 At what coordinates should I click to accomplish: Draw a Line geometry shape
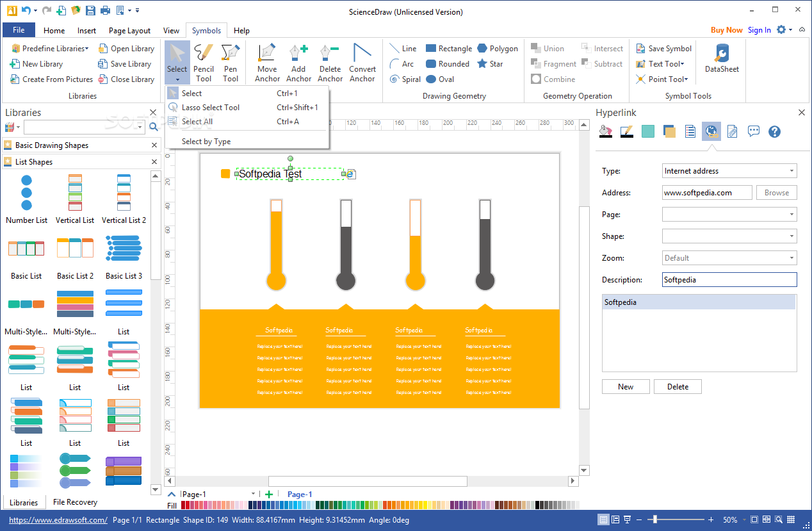[x=403, y=49]
